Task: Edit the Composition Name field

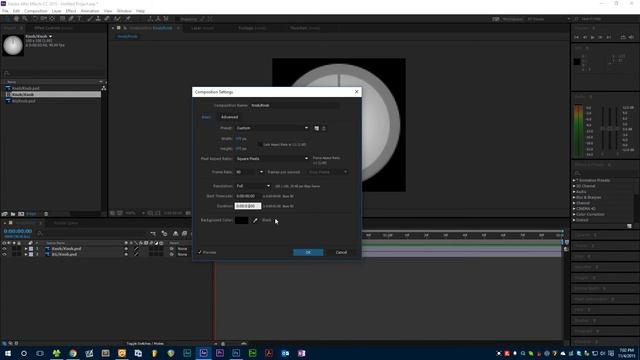Action: coord(294,105)
